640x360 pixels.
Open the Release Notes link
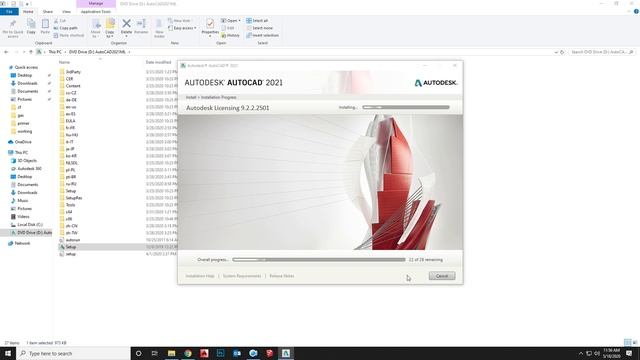(x=282, y=276)
